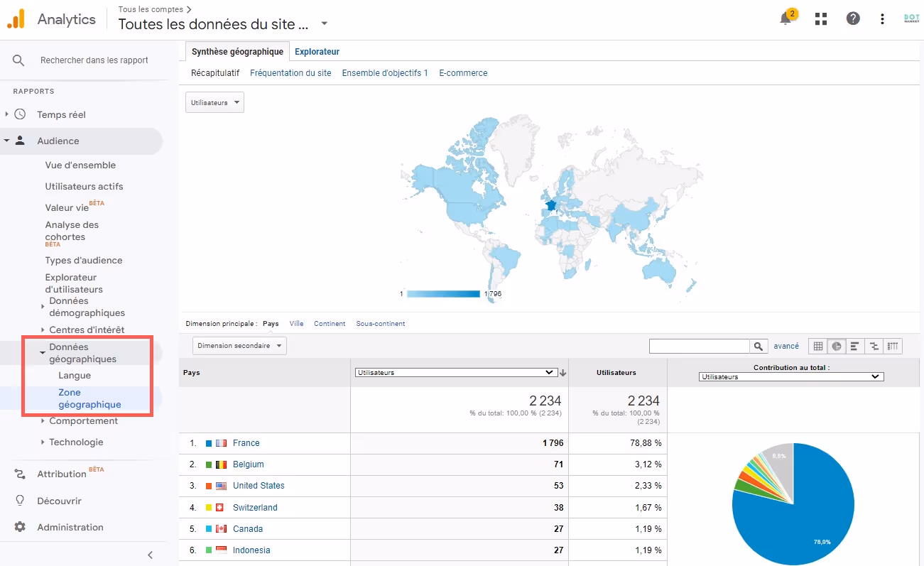Switch to pivot table view

891,346
